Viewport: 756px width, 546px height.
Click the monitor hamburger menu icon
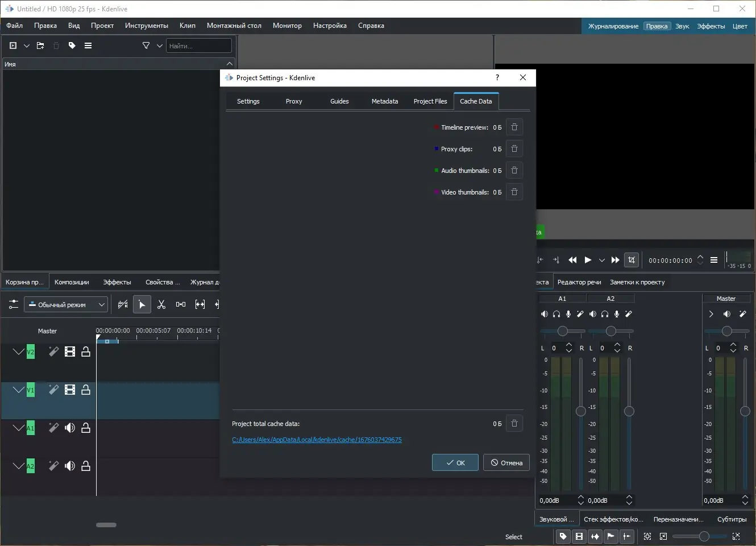coord(714,260)
